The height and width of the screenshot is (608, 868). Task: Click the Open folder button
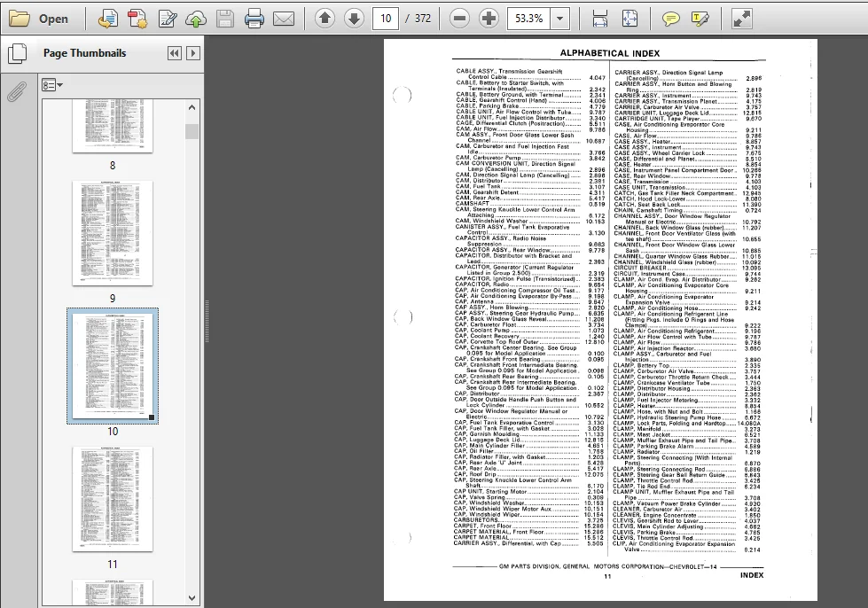[x=39, y=19]
